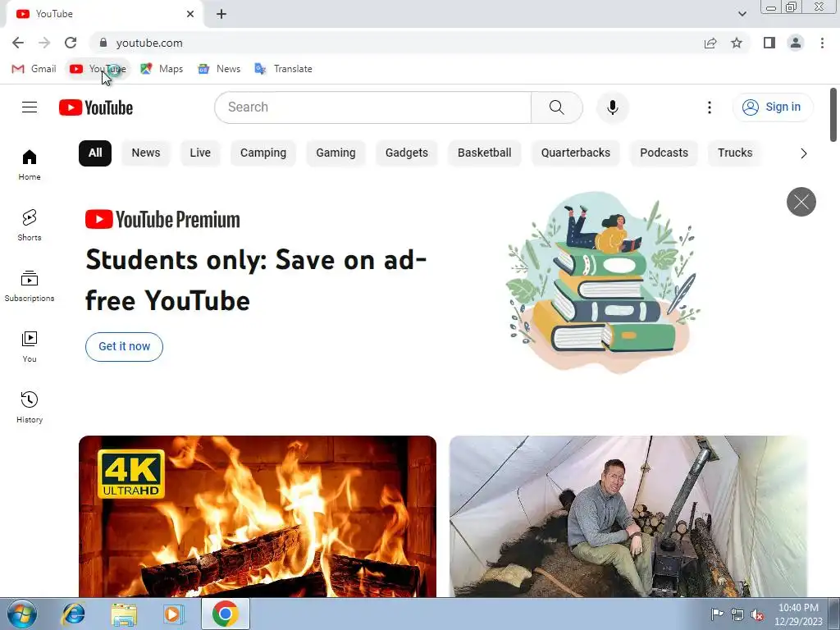Open Gmail bookmark

(x=34, y=69)
